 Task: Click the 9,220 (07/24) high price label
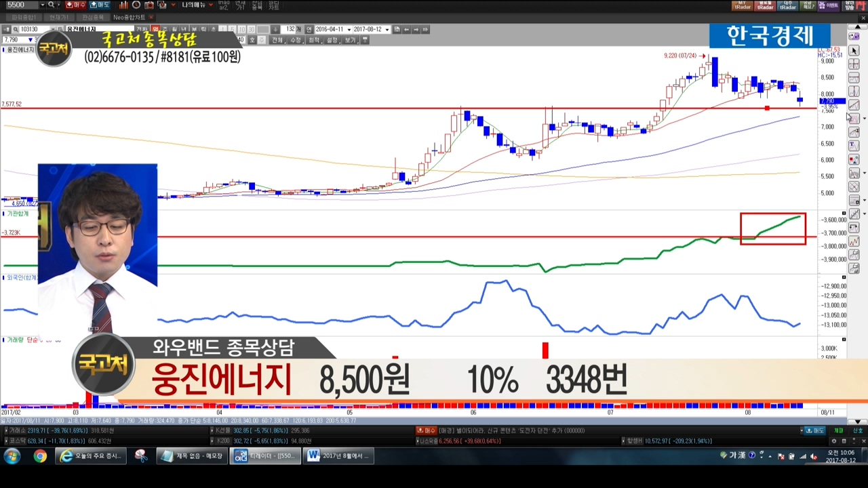coord(680,56)
